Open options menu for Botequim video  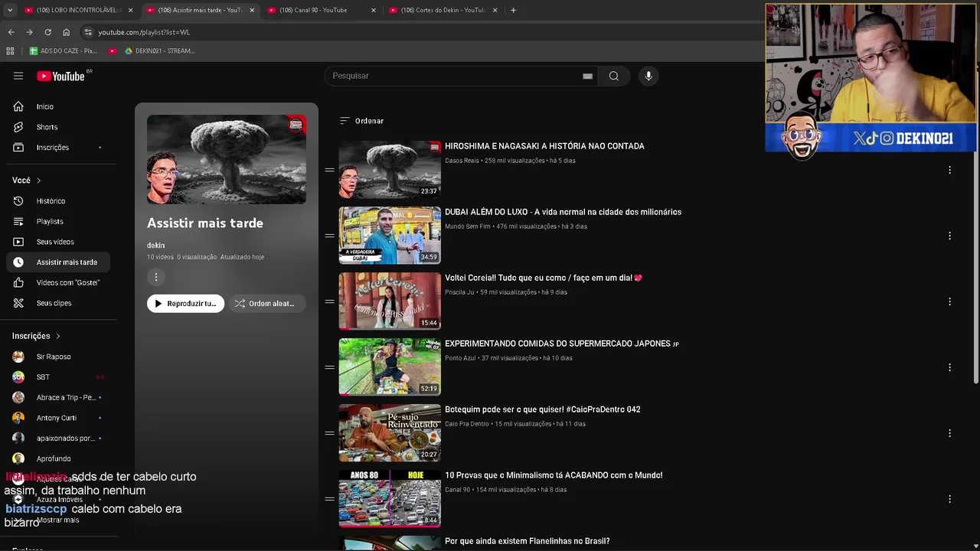pos(949,433)
